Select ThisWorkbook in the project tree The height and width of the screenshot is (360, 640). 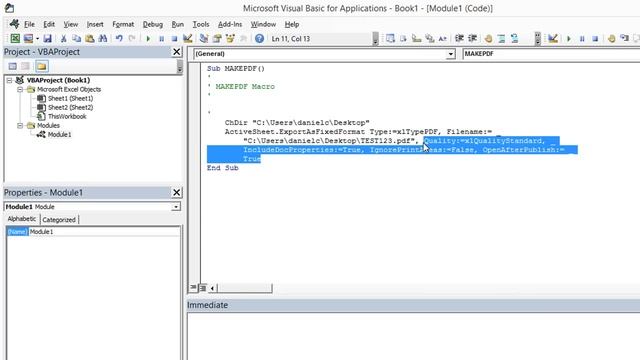[x=67, y=116]
